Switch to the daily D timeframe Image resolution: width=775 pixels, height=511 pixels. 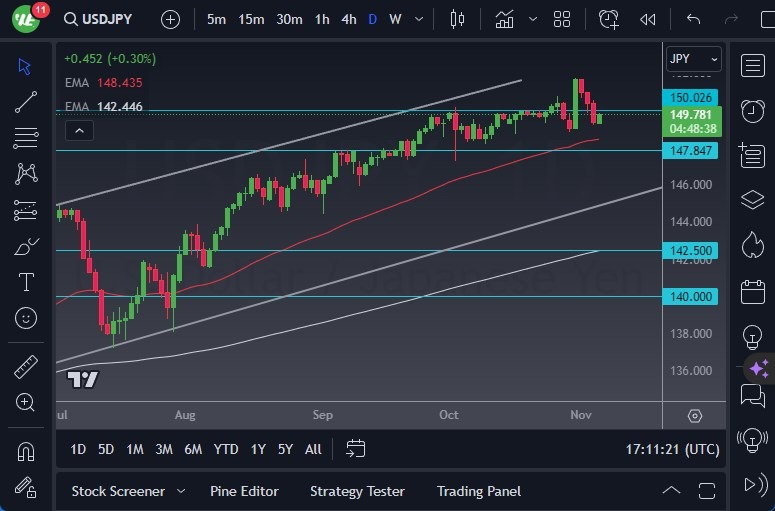[372, 19]
